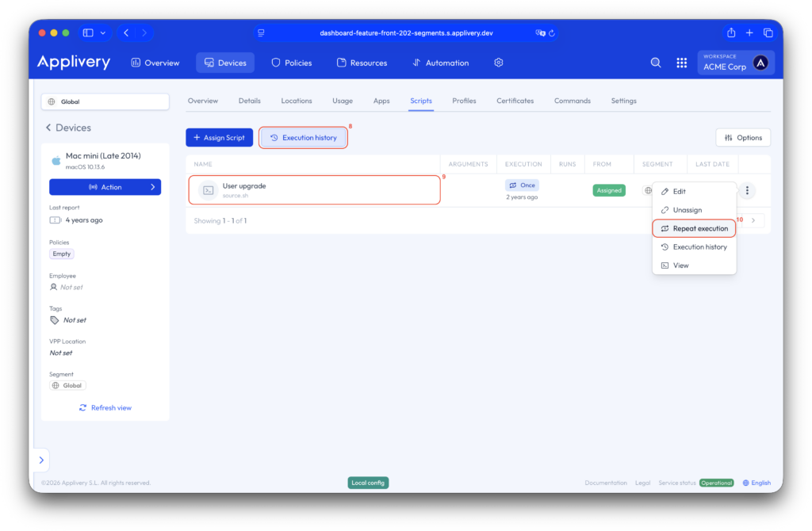The height and width of the screenshot is (531, 812).
Task: Click the script terminal icon beside User upgrade
Action: pos(208,190)
